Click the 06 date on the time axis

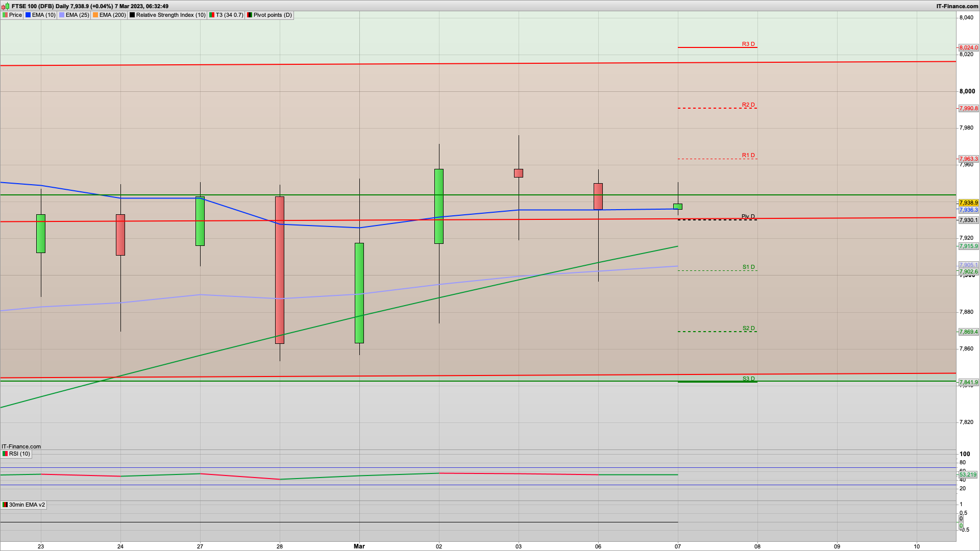coord(598,546)
